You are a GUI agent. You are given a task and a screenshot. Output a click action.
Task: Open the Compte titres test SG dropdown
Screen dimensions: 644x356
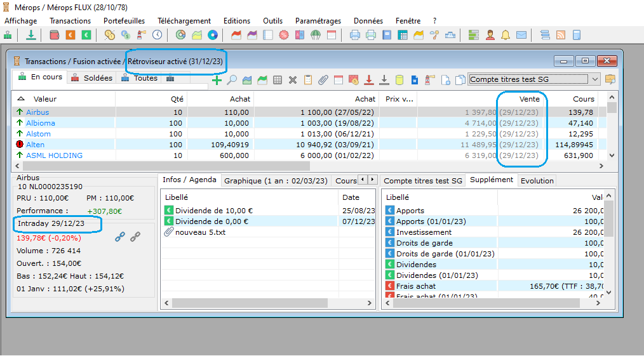point(534,79)
